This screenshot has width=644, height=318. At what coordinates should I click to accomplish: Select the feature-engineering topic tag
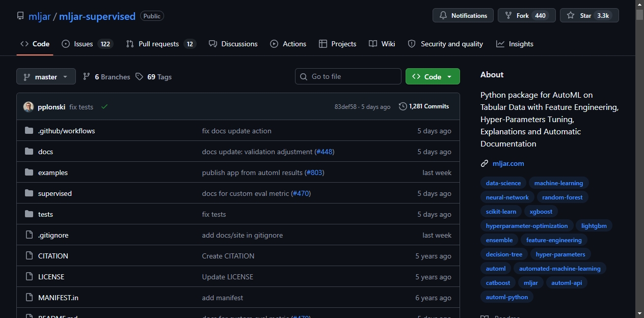coord(554,240)
